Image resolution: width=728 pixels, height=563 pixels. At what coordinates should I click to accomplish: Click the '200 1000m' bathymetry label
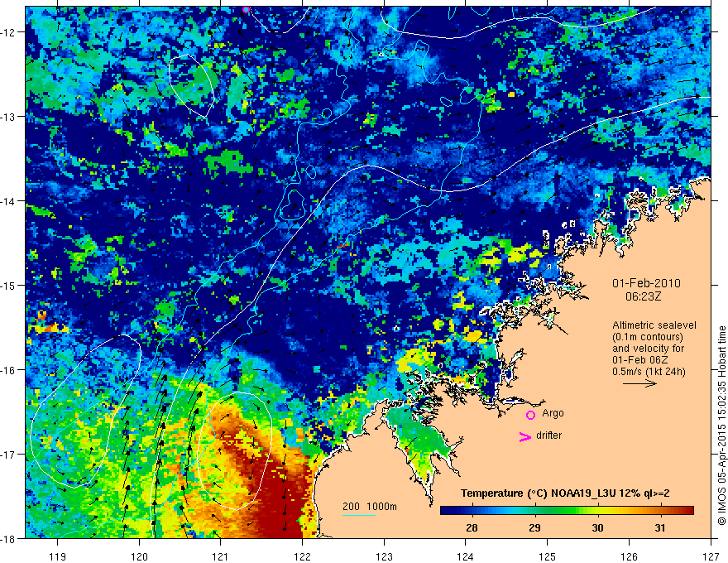[370, 507]
